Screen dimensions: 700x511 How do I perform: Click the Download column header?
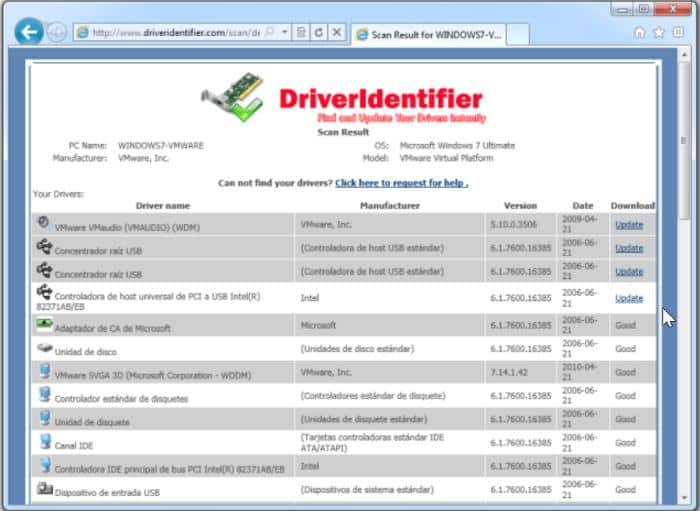coord(633,206)
